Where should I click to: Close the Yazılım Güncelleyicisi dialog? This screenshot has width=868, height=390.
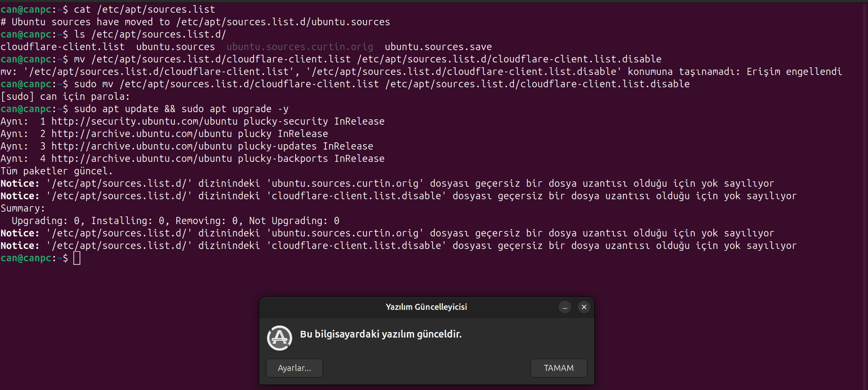pyautogui.click(x=584, y=307)
